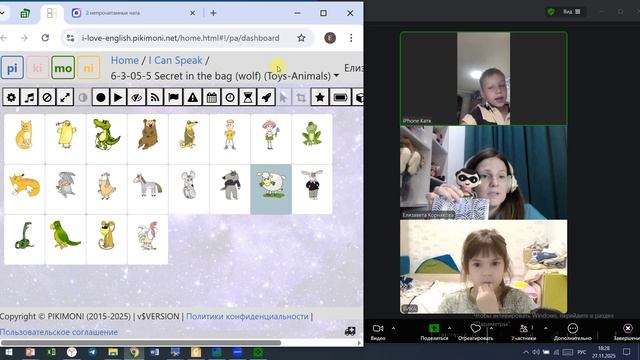Click the play triangle button
Viewport: 640px width, 360px height.
tap(118, 98)
